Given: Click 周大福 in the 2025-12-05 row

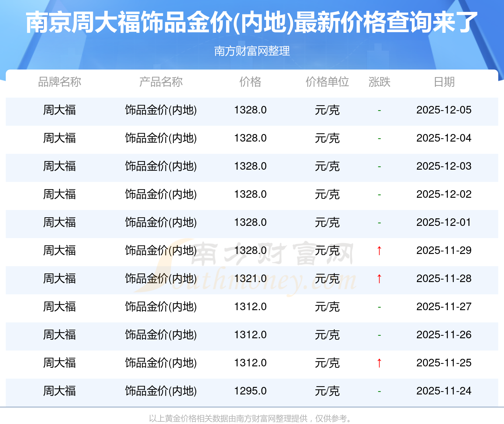Looking at the screenshot, I should point(60,110).
